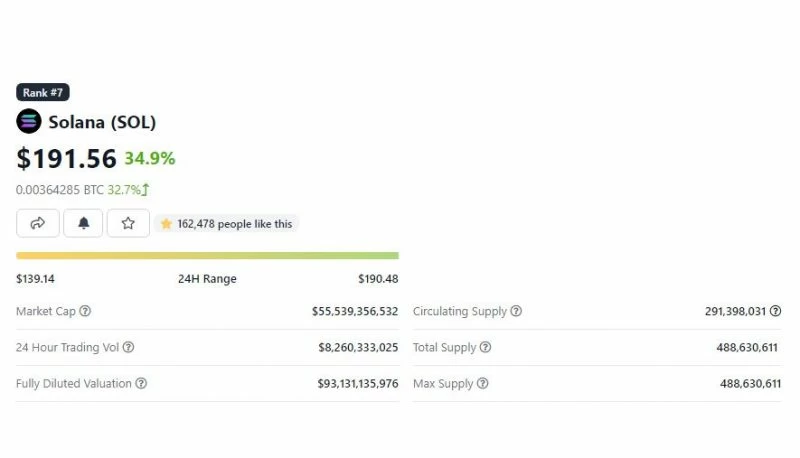800x458 pixels.
Task: Open Circulating Supply label help icon
Action: (x=516, y=311)
